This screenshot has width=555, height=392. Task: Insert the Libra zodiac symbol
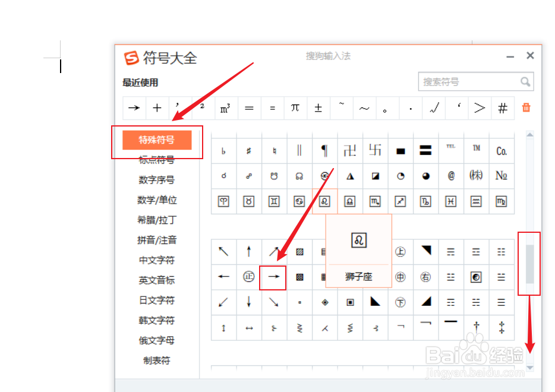(350, 201)
